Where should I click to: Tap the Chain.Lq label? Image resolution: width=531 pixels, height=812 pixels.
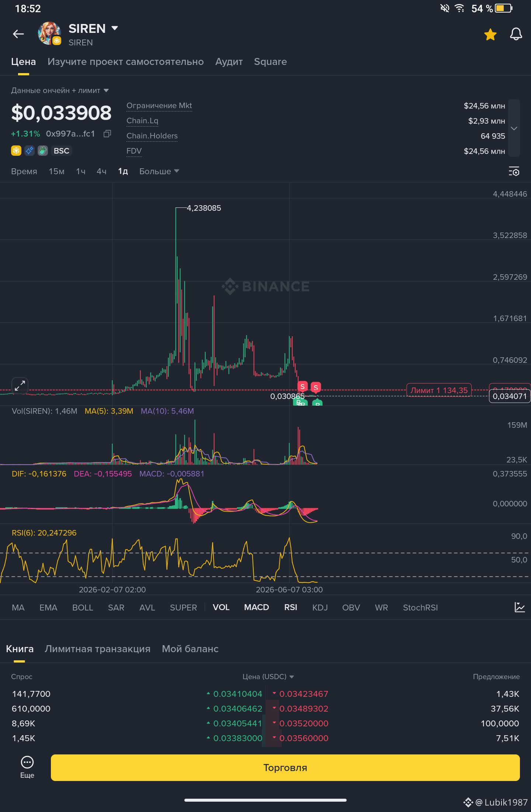click(x=142, y=121)
